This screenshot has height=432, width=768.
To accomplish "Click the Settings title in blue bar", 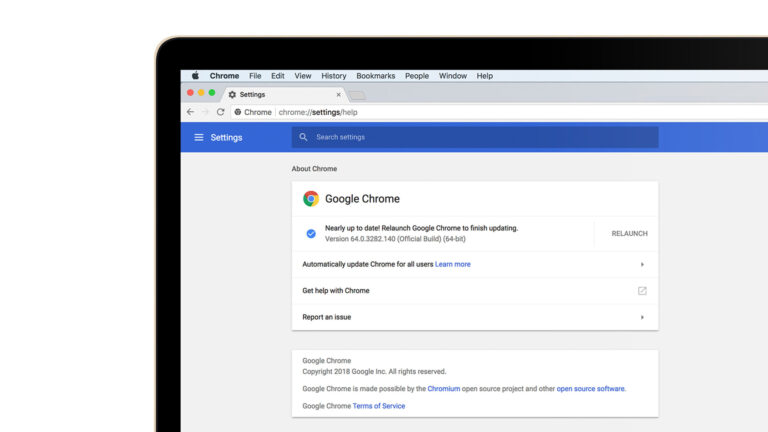I will (x=226, y=137).
